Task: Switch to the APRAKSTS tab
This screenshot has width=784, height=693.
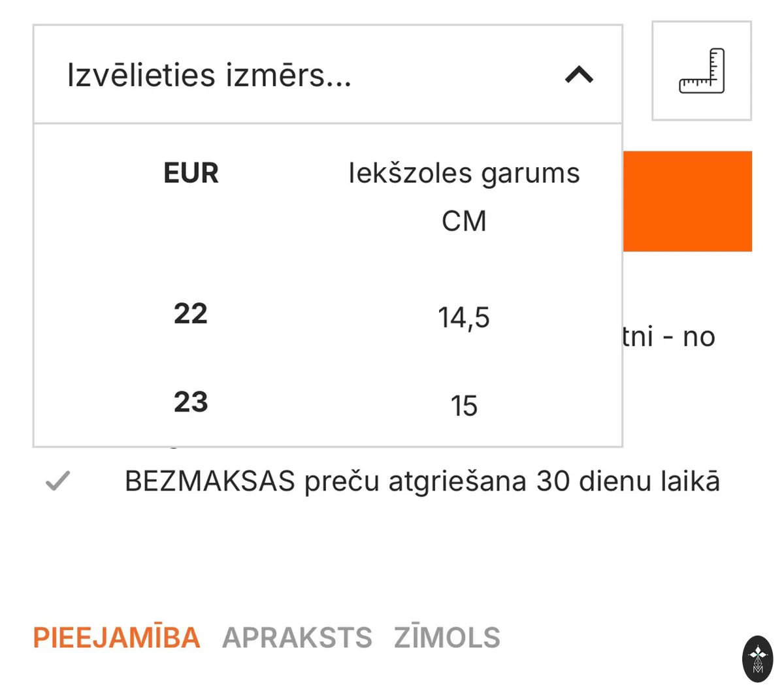Action: [x=297, y=637]
